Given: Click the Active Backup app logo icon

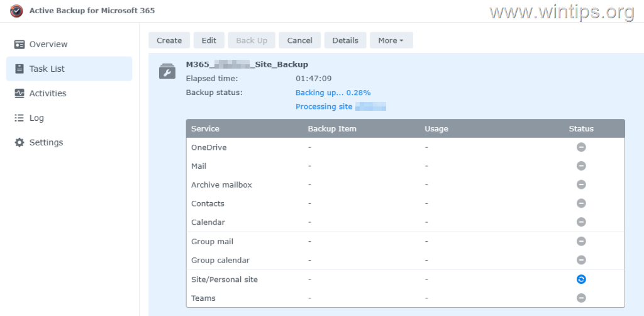Looking at the screenshot, I should click(16, 11).
